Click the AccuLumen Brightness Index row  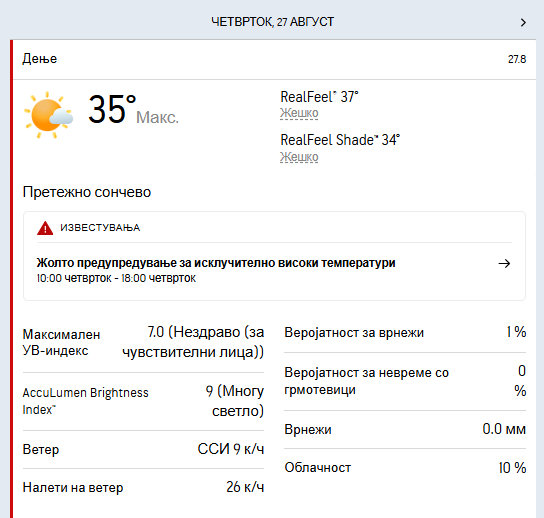[x=143, y=401]
